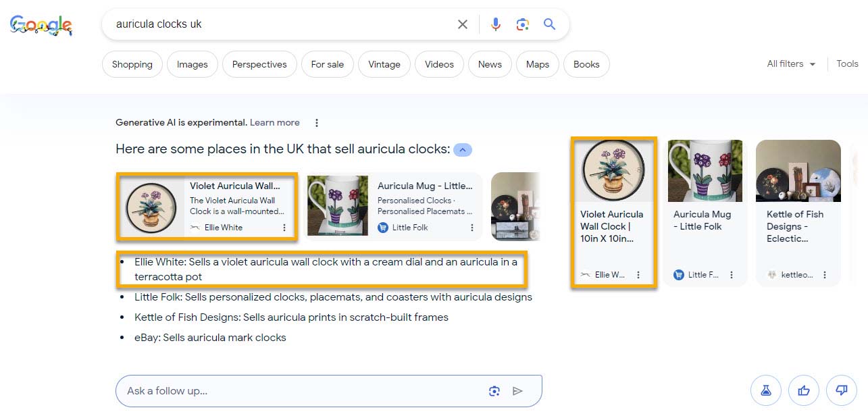Click the Auricula Mug - Little card title

click(x=425, y=186)
